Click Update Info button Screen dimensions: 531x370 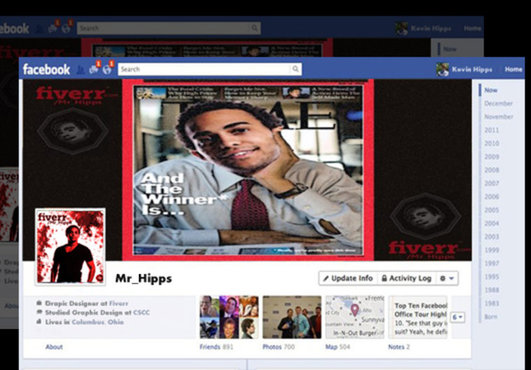[x=348, y=278]
